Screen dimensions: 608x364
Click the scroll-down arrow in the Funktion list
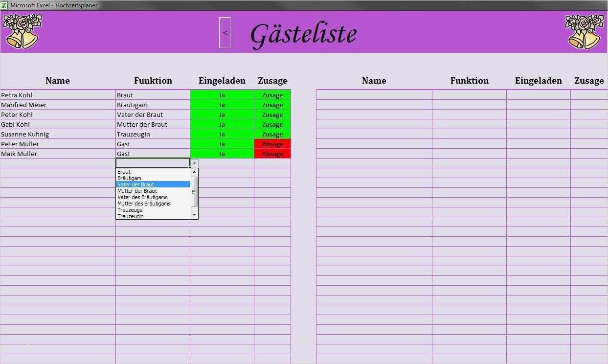(x=194, y=215)
